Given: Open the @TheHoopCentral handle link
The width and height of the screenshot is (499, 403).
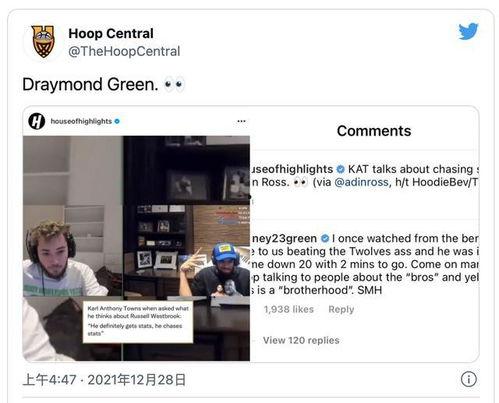Looking at the screenshot, I should point(124,51).
